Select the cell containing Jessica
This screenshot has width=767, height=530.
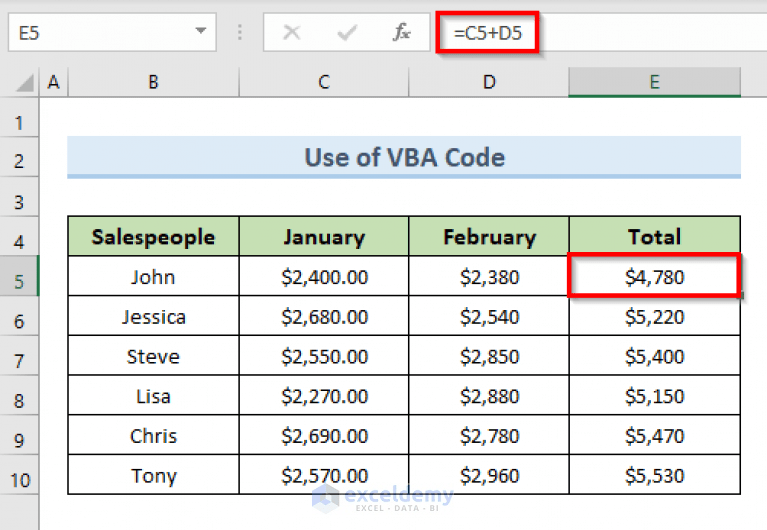153,316
